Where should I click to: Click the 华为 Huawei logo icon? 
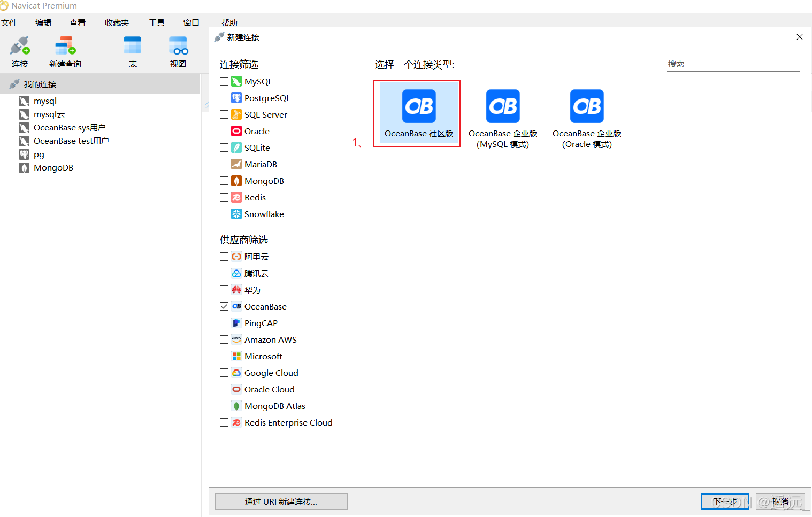[236, 290]
